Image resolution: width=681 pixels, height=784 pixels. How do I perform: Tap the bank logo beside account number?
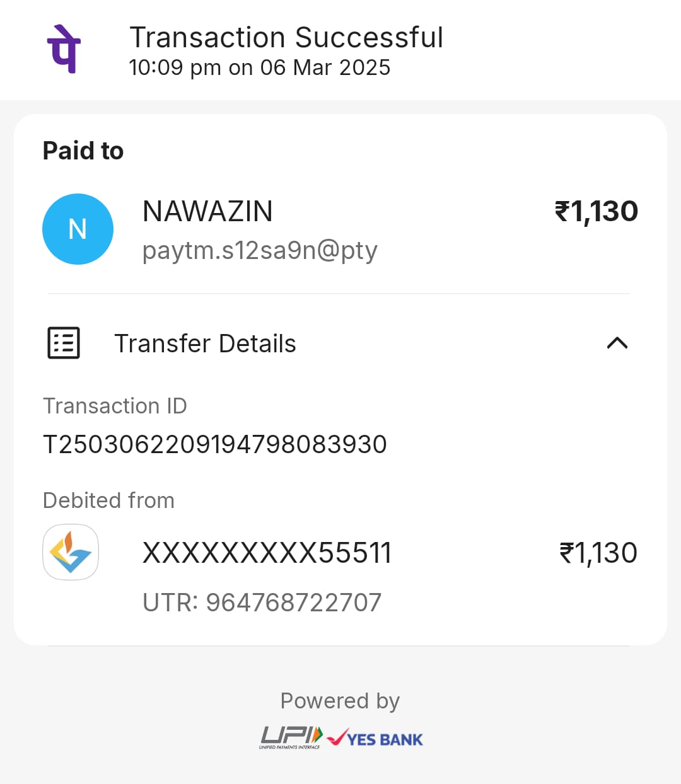pyautogui.click(x=71, y=552)
